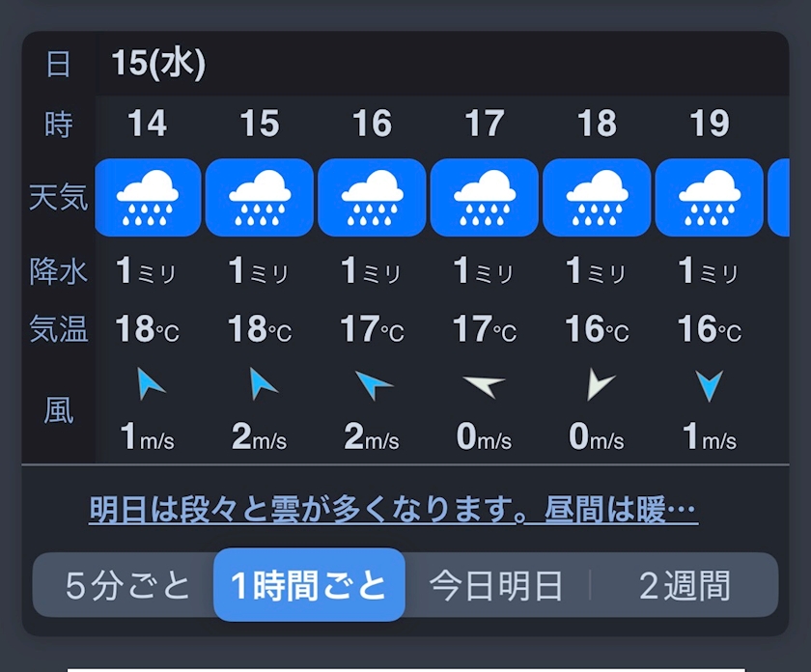
Task: Click the white wind arrow at 17 o'clock
Action: coord(485,386)
